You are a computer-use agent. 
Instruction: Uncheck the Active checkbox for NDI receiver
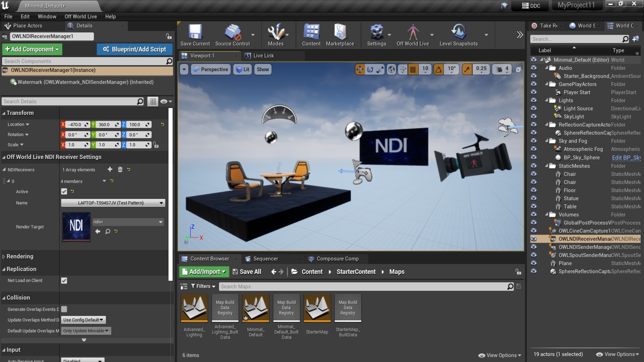[x=64, y=191]
